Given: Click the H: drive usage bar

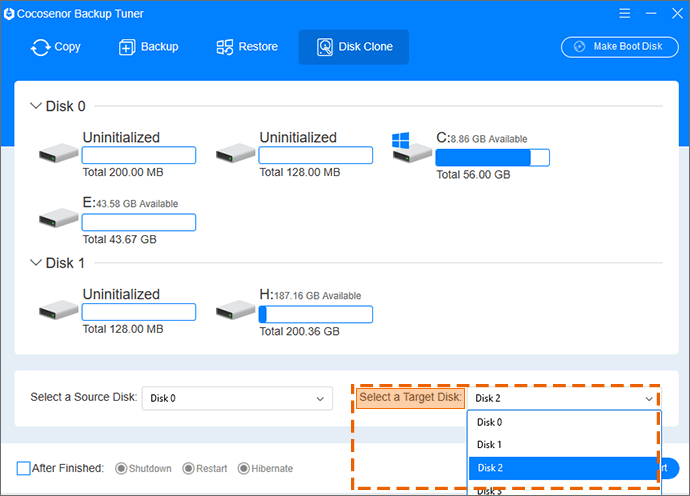Looking at the screenshot, I should pyautogui.click(x=316, y=314).
